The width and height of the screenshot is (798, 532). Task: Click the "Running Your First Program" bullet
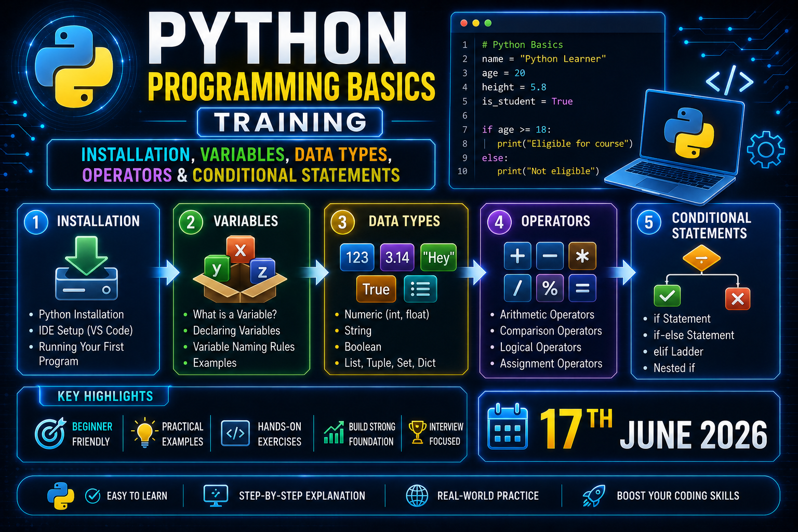[x=81, y=354]
